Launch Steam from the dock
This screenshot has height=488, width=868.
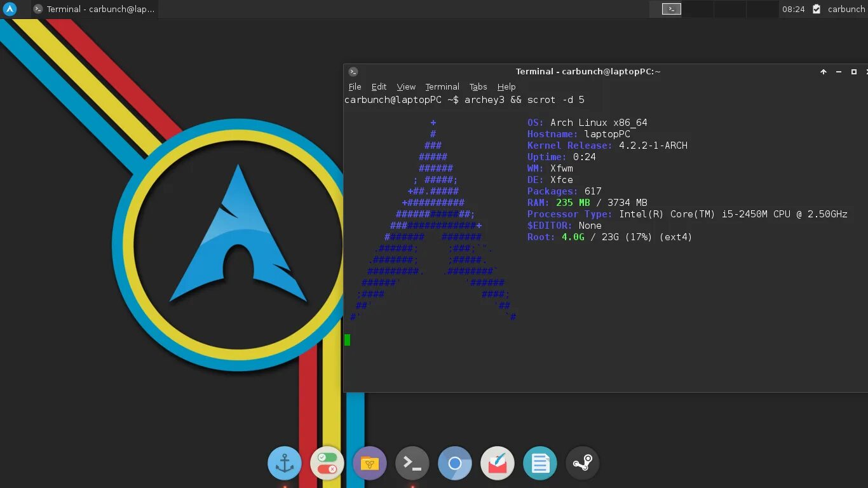coord(582,463)
